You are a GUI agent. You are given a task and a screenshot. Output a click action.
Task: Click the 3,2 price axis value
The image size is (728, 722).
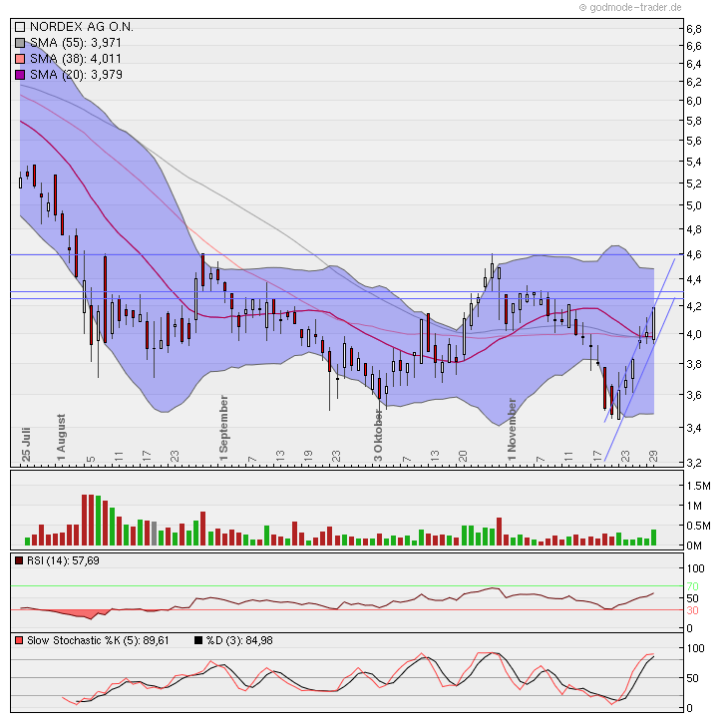click(x=694, y=463)
